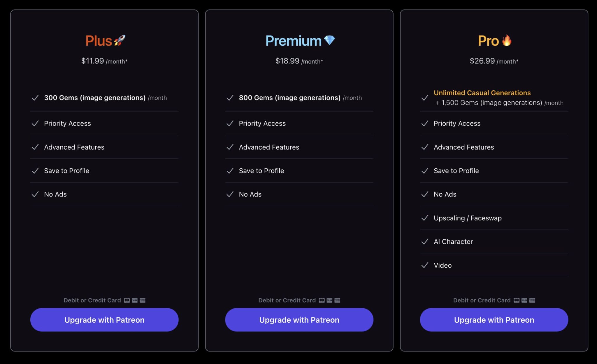The height and width of the screenshot is (364, 597).
Task: Click the Amex card icon in the Pro card
Action: pyautogui.click(x=532, y=300)
